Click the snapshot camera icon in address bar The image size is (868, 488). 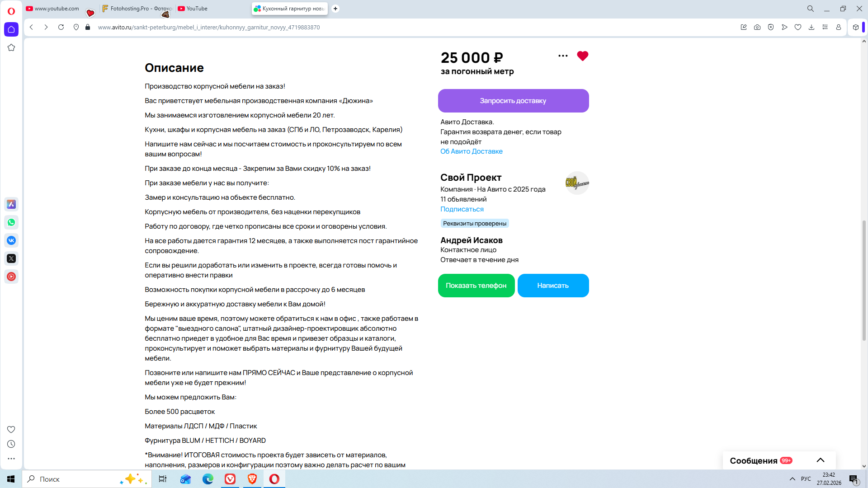click(x=757, y=27)
